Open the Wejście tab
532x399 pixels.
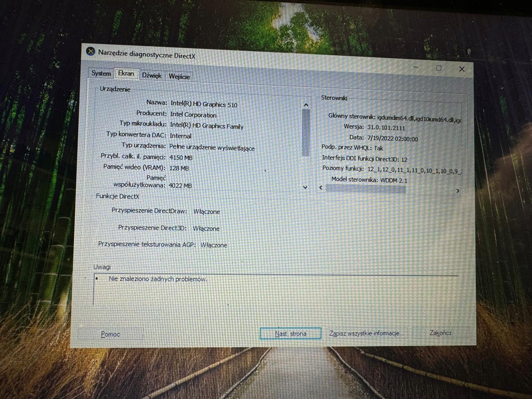coord(179,76)
